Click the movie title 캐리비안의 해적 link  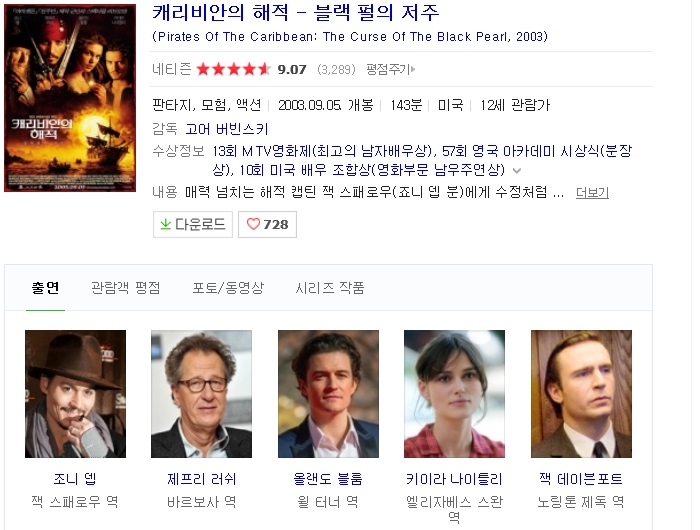pos(296,13)
